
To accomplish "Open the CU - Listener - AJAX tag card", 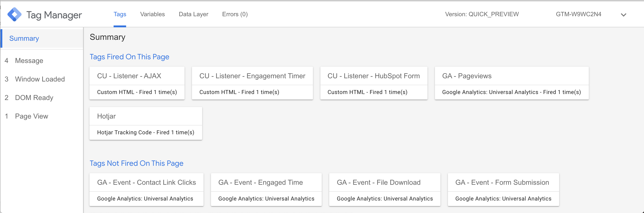I will (137, 83).
